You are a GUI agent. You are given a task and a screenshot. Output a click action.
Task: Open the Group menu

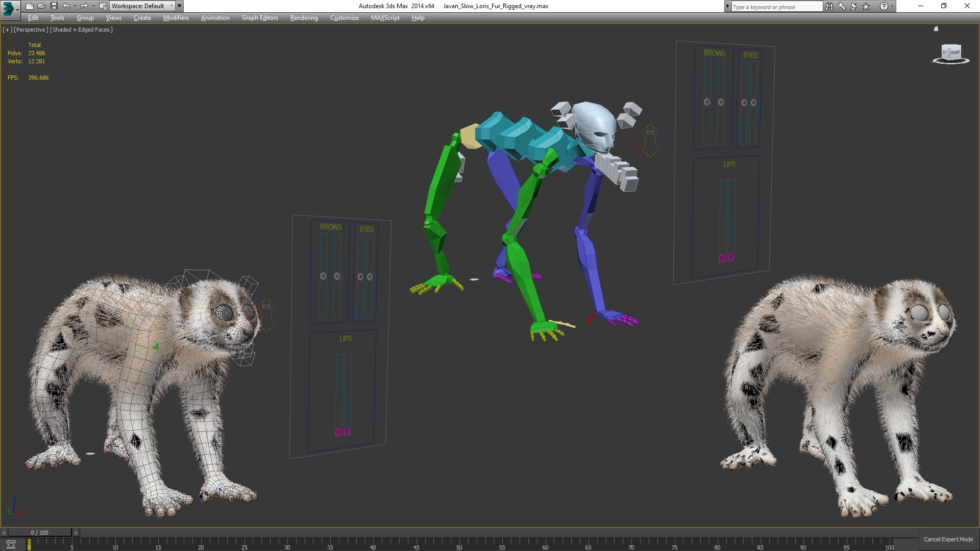tap(85, 18)
